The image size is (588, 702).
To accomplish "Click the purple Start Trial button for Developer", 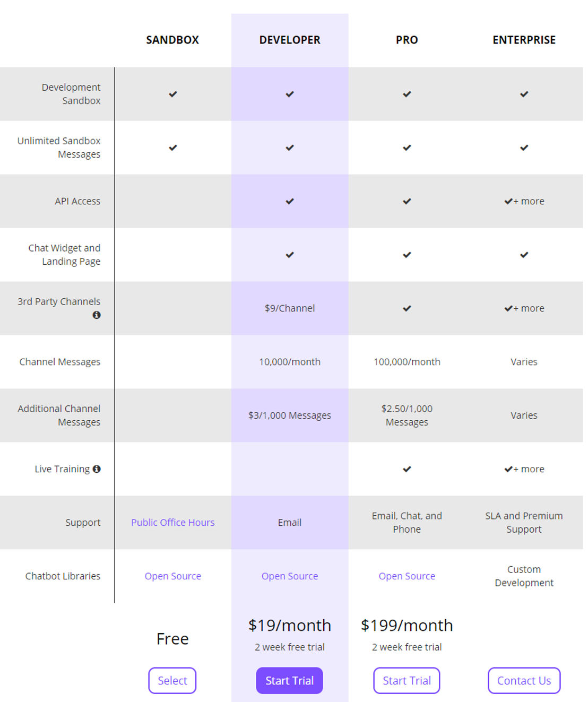I will coord(290,680).
